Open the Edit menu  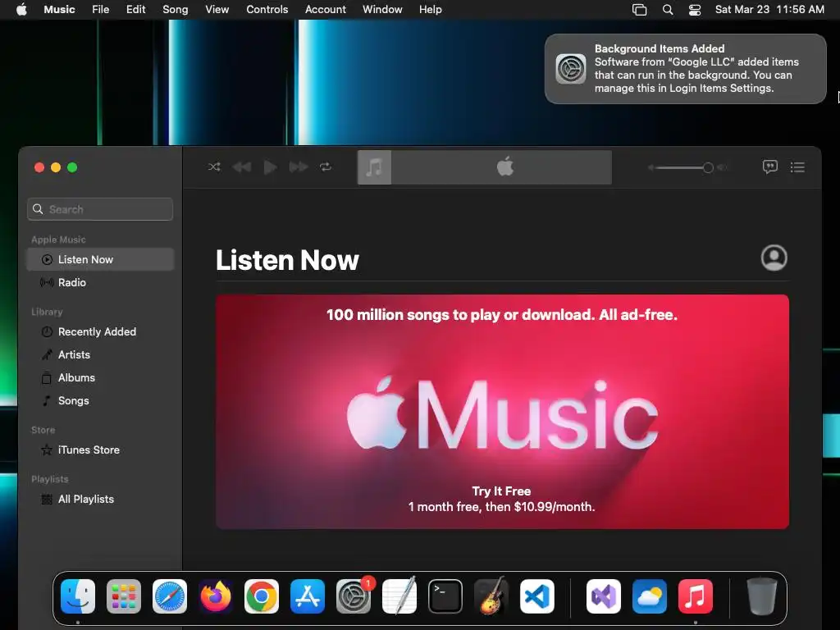tap(136, 10)
